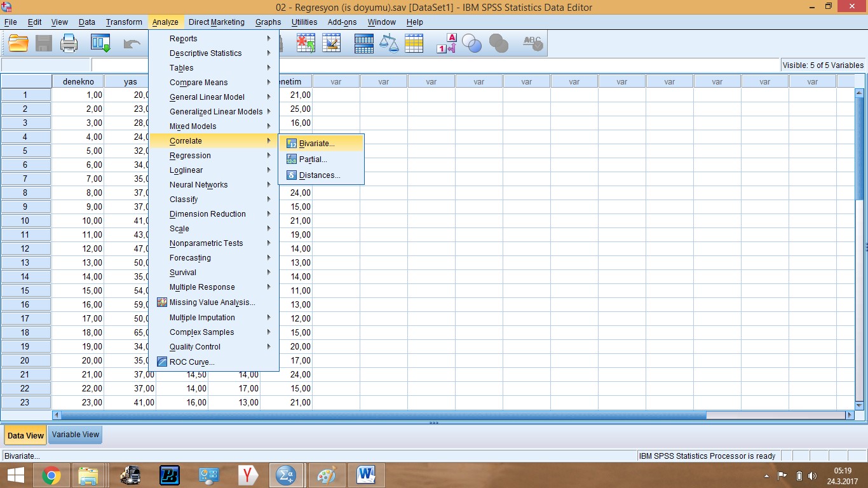The height and width of the screenshot is (488, 868).
Task: Click the volume speaker tray icon
Action: [x=812, y=476]
